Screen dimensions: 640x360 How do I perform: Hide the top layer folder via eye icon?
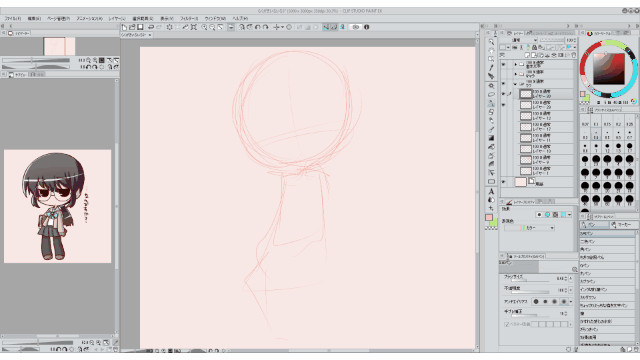503,64
